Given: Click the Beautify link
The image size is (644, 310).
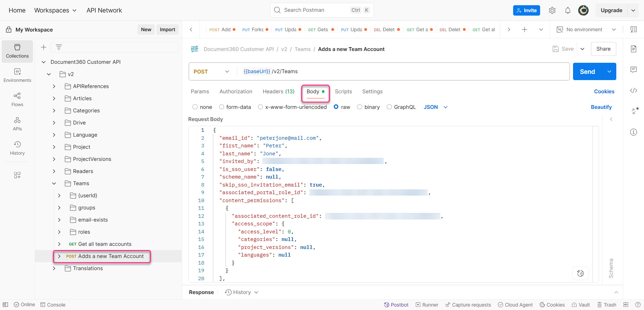Looking at the screenshot, I should [601, 107].
